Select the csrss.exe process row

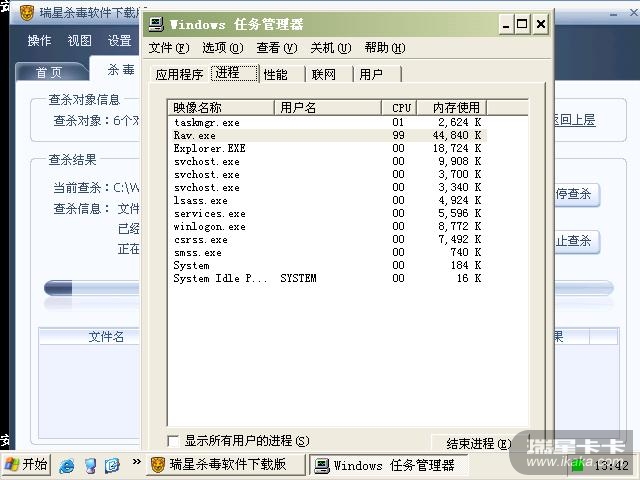327,240
